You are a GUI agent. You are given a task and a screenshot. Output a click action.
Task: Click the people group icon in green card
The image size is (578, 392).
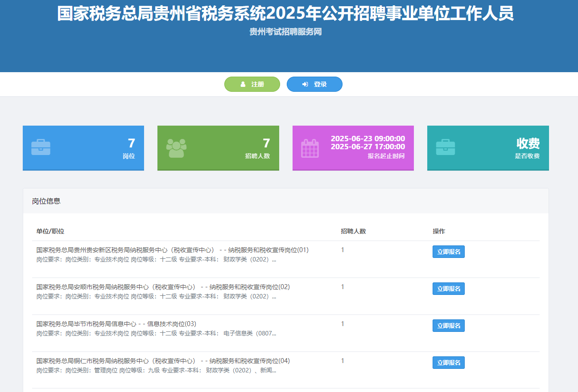click(176, 148)
